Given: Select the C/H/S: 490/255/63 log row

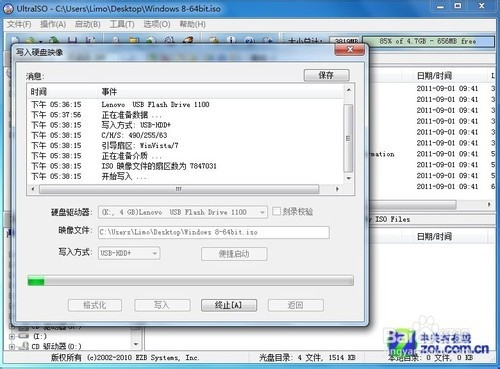Looking at the screenshot, I should pos(185,135).
